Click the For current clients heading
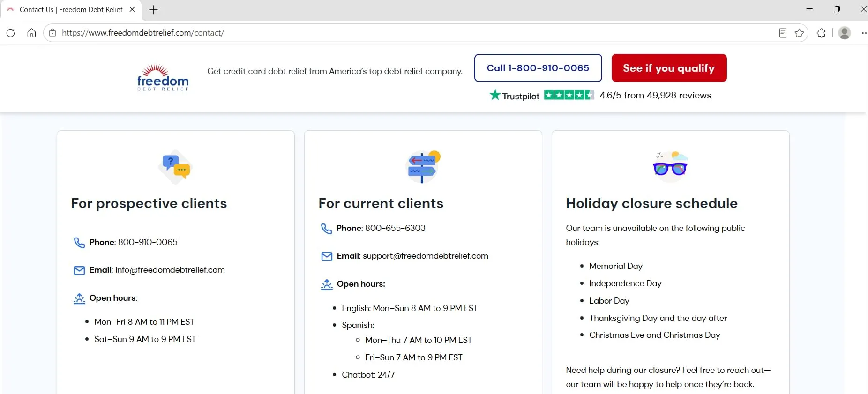868x394 pixels. (x=381, y=203)
